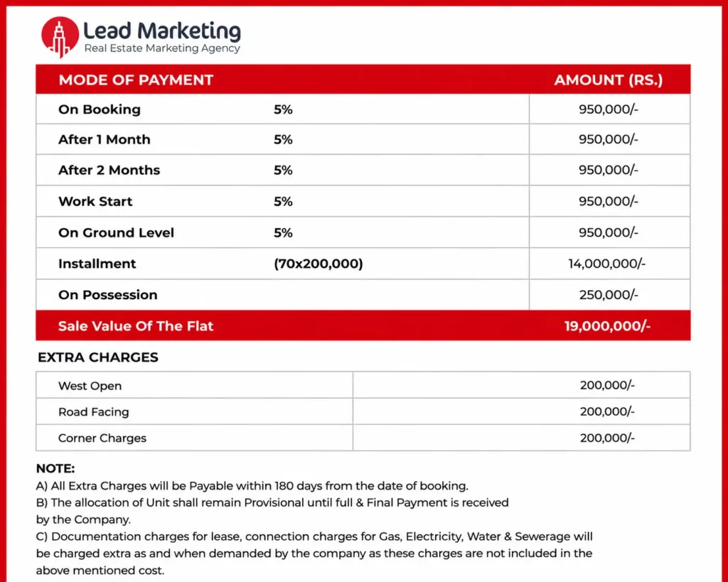Click the Sale Value Of The Flat row
This screenshot has width=728, height=582.
point(363,325)
